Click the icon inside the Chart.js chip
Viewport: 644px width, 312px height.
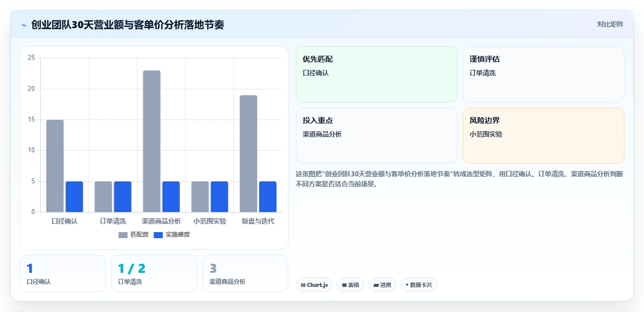(x=303, y=285)
